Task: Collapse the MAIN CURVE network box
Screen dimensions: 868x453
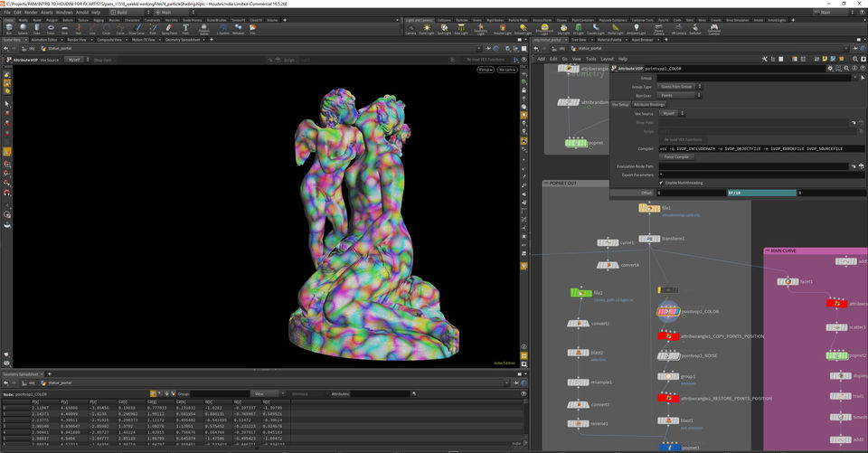Action: click(x=768, y=250)
